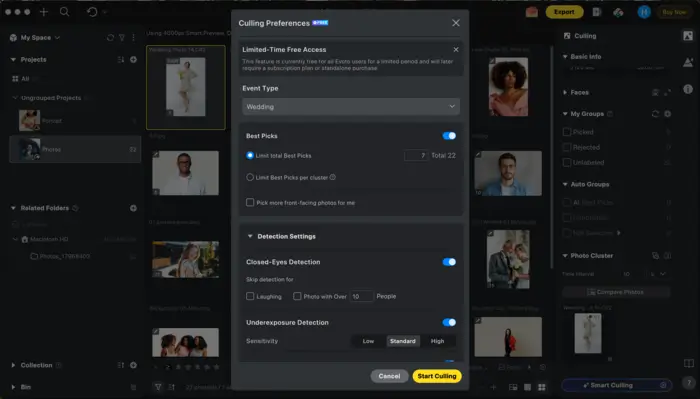The image size is (700, 399).
Task: Expand the Faces panel
Action: point(565,92)
